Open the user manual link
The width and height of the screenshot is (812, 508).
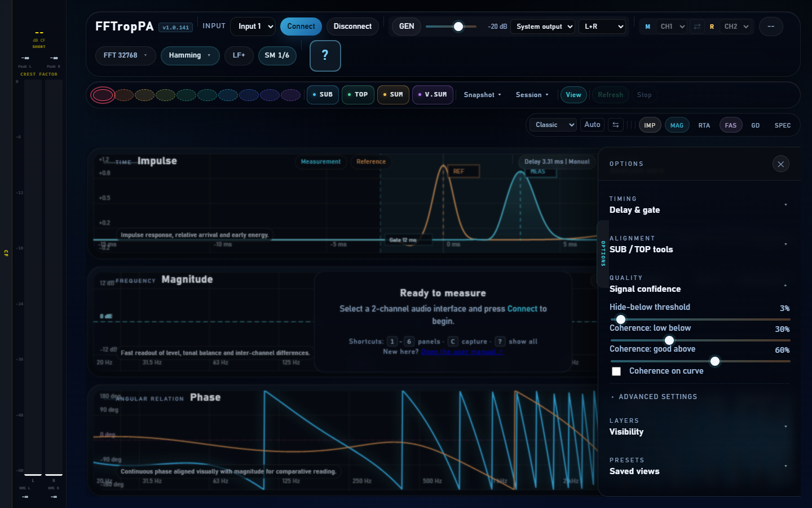click(x=462, y=352)
